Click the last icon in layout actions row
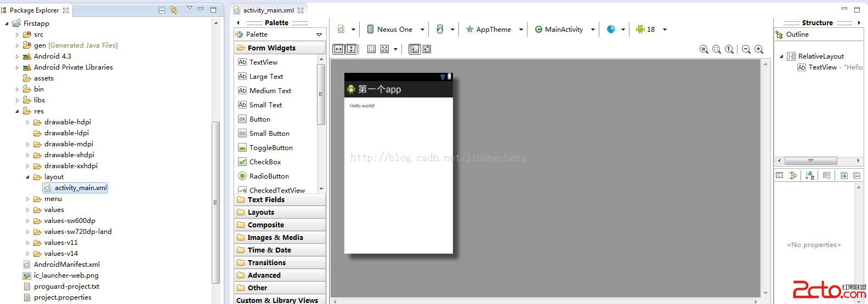868x304 pixels. coord(427,49)
